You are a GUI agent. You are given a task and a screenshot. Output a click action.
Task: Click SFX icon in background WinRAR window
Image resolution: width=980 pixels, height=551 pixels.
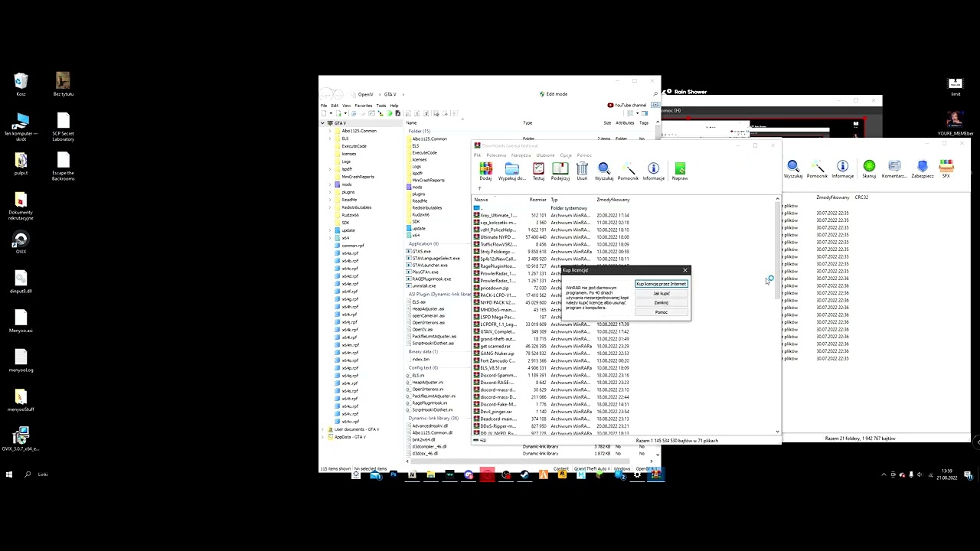pos(946,167)
